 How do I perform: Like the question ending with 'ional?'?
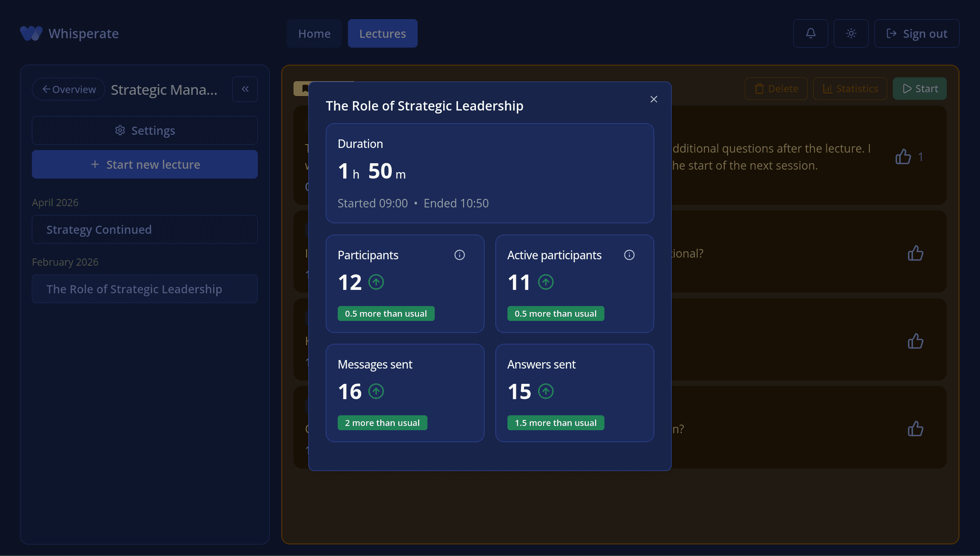[915, 253]
